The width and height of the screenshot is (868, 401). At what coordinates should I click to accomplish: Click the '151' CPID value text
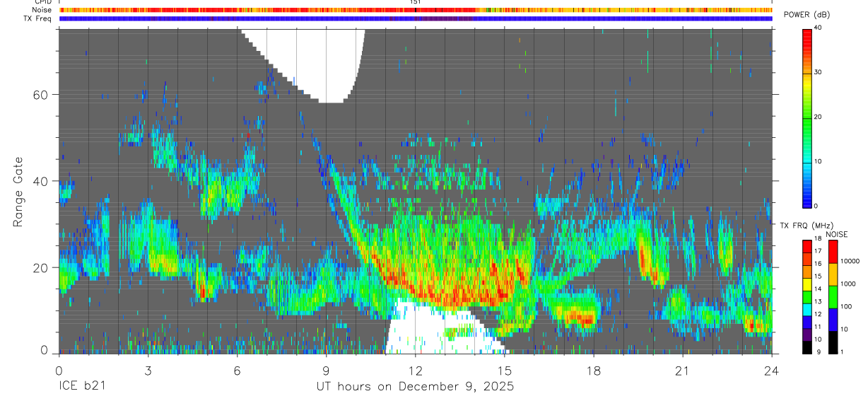click(x=415, y=2)
